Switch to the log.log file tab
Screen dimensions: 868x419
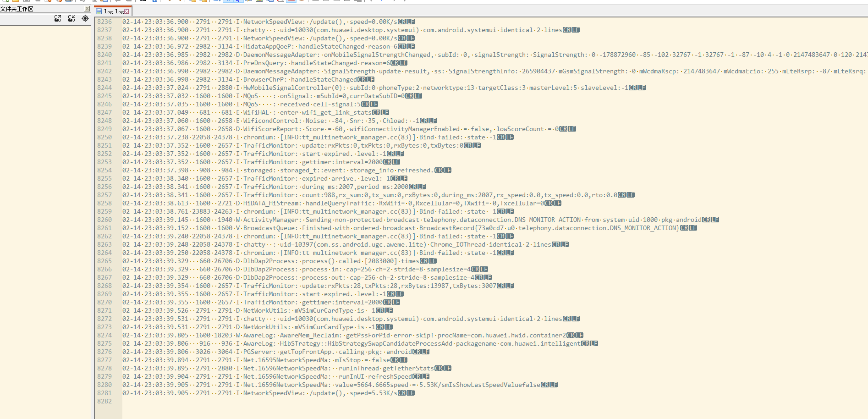[112, 11]
